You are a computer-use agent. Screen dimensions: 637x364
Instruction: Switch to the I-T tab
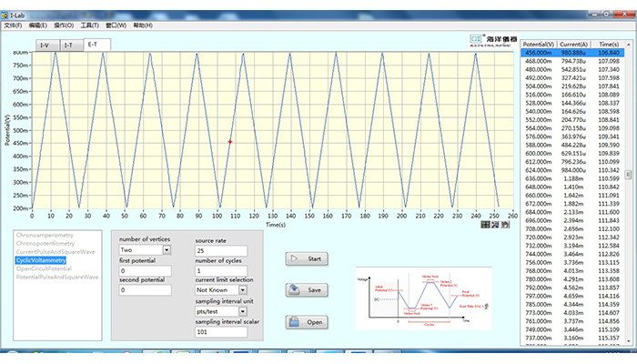pos(68,45)
